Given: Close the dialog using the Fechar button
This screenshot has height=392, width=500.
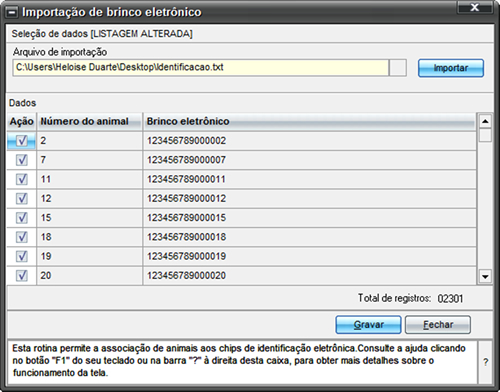Looking at the screenshot, I should pyautogui.click(x=438, y=325).
